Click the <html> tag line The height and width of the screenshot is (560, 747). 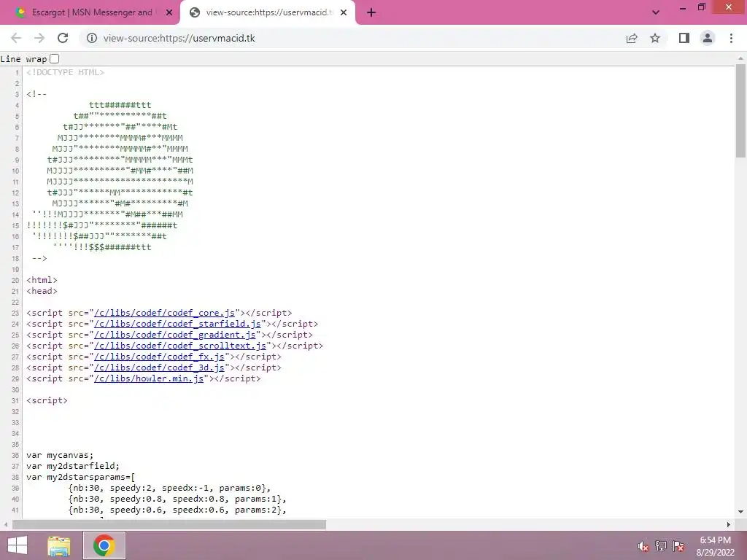coord(42,280)
